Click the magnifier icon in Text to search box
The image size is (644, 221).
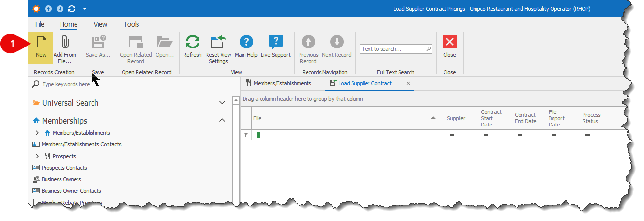pos(429,49)
